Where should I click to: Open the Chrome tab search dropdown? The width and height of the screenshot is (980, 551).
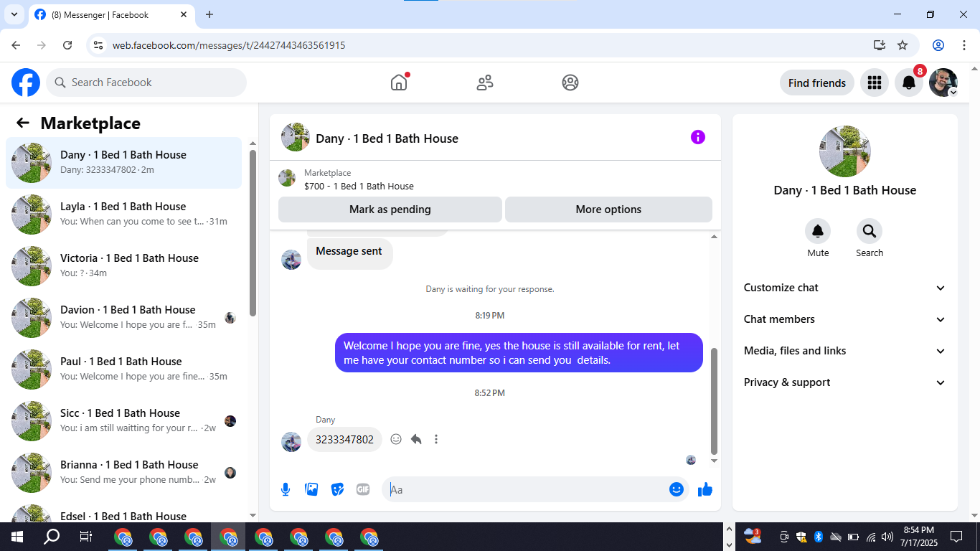coord(14,14)
